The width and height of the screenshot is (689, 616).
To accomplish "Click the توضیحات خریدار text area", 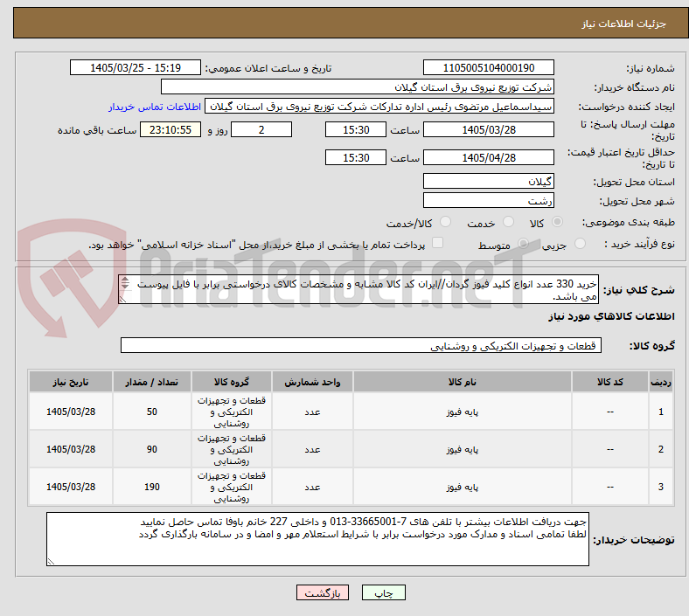I will [317, 539].
